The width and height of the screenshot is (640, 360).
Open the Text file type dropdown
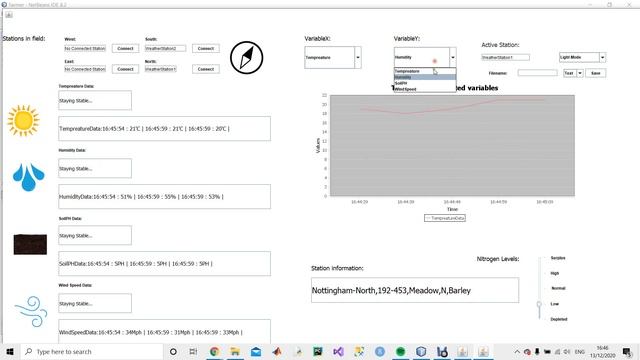pos(580,73)
